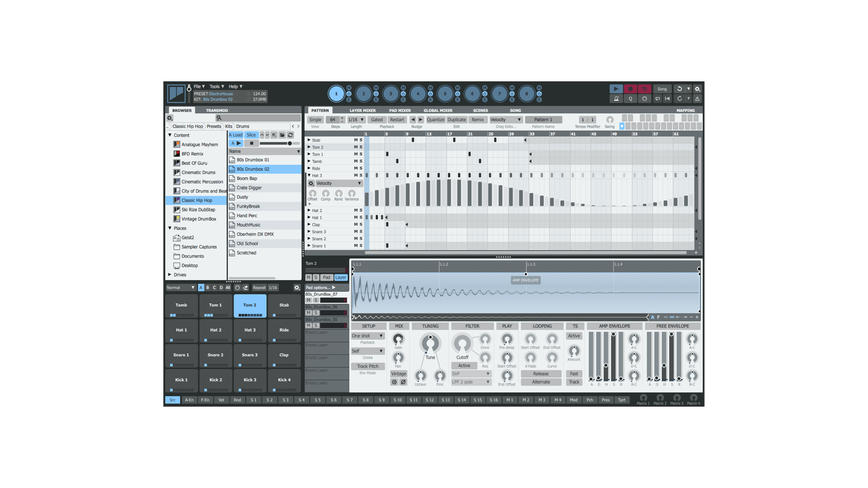Expand the Drives tree node
This screenshot has width=868, height=488.
(x=170, y=275)
